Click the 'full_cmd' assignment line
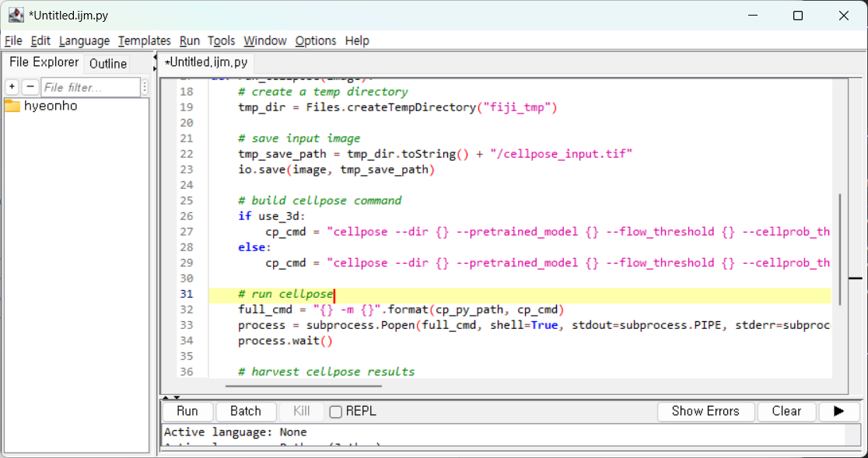Viewport: 868px width, 458px height. (x=401, y=309)
